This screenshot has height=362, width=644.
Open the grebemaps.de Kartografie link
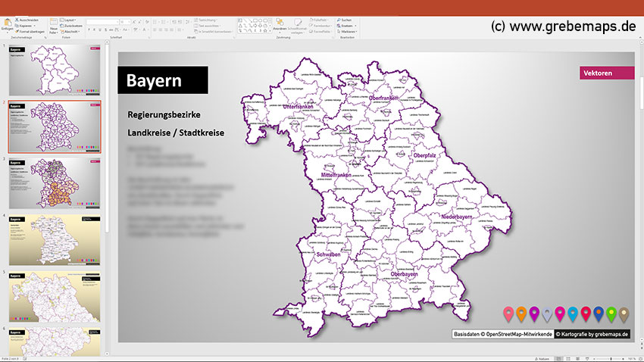coord(592,333)
